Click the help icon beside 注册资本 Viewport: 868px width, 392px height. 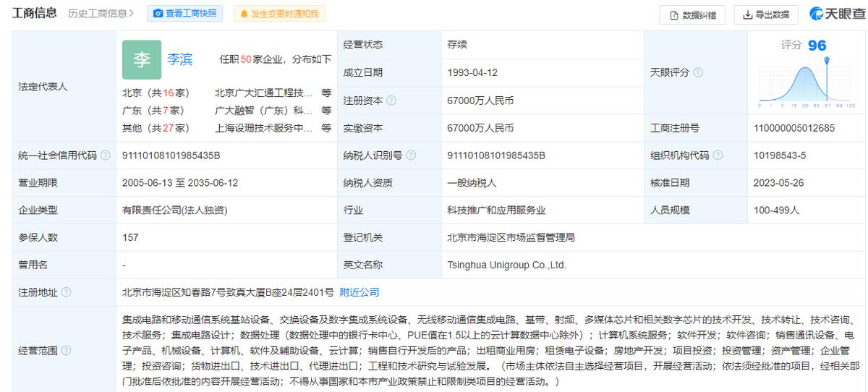click(392, 101)
